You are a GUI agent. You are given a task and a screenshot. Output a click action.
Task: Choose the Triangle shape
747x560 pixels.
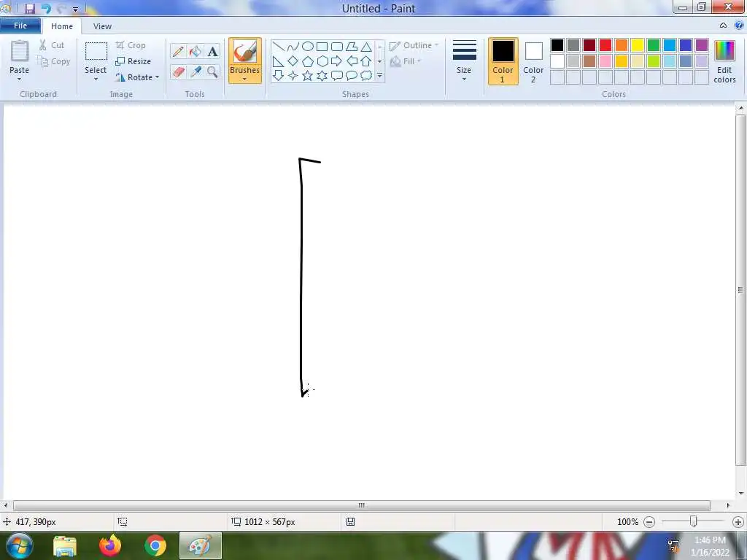click(366, 47)
